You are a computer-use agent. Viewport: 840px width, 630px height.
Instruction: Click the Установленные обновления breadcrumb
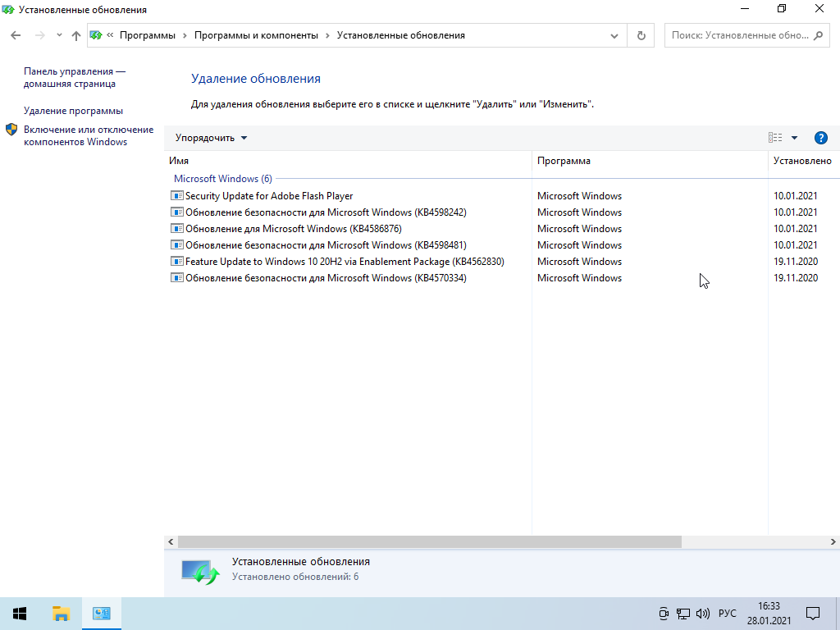[x=400, y=35]
